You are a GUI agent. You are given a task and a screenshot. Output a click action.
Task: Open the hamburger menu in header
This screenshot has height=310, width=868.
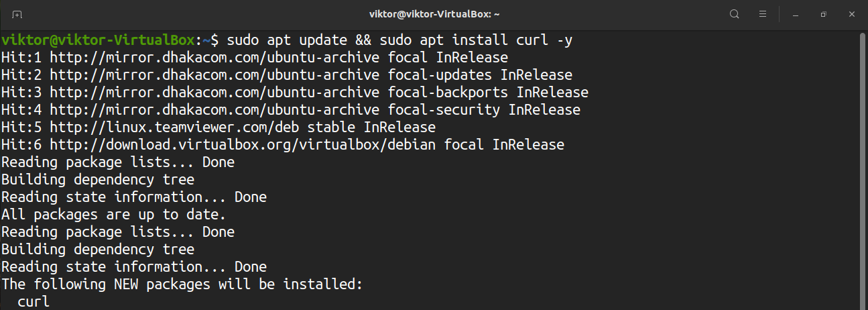coord(763,14)
